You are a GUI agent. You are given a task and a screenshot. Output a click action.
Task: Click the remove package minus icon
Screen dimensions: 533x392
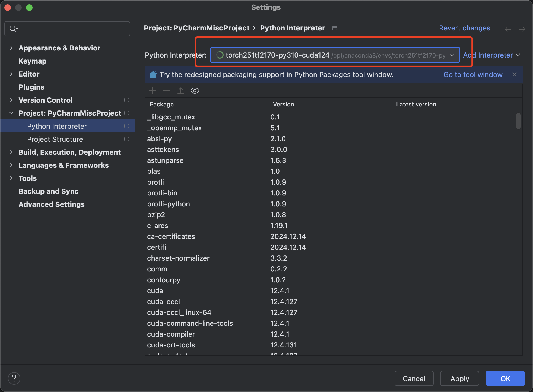point(166,91)
